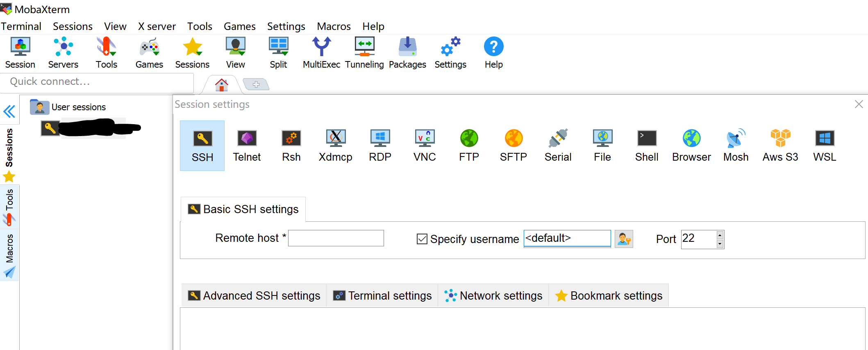The image size is (868, 350).
Task: Select the SSH session type
Action: [202, 145]
